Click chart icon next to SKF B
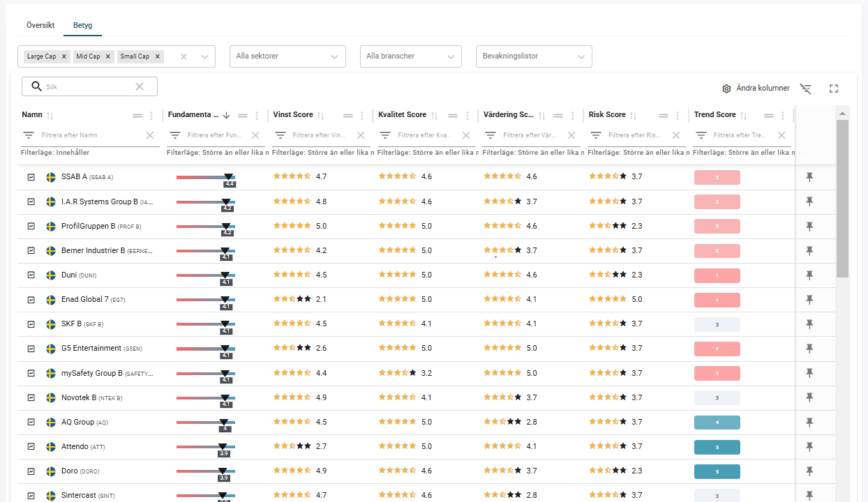The height and width of the screenshot is (502, 868). (31, 324)
